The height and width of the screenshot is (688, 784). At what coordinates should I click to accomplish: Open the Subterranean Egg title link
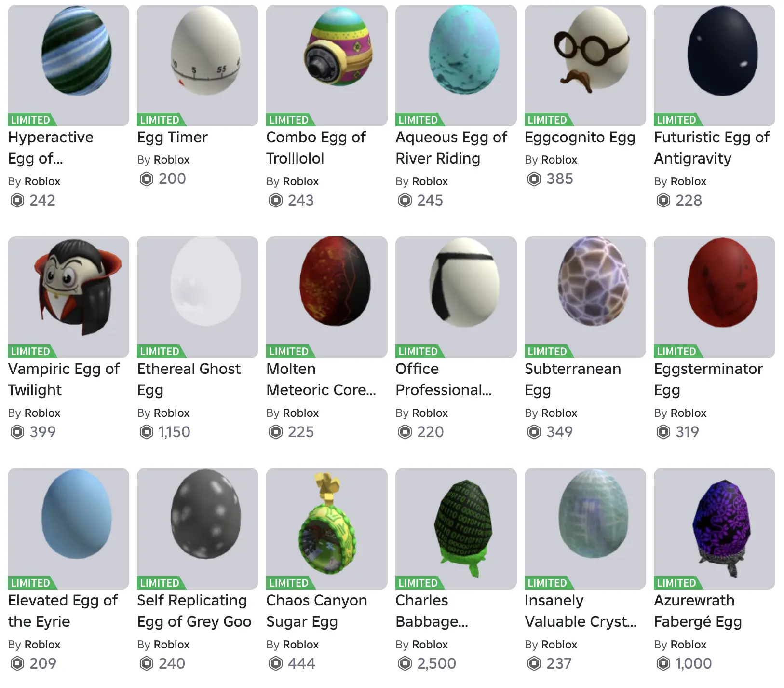tap(573, 379)
